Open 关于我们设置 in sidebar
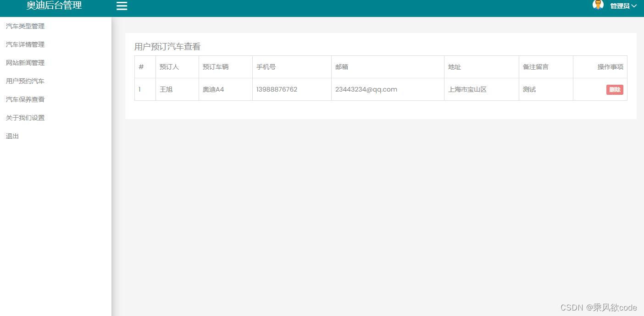The image size is (644, 316). pos(25,118)
